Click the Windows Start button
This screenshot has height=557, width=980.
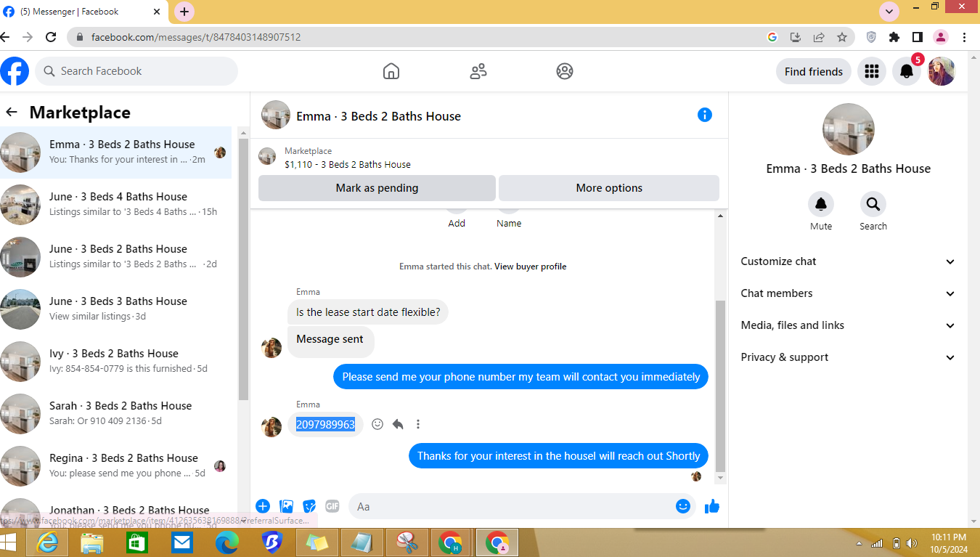point(8,542)
